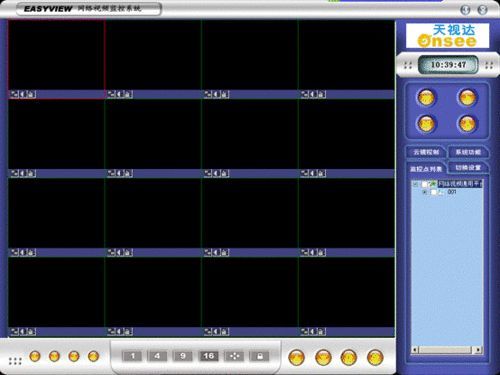
Task: Click the camera icon under the red-bordered video cell
Action: (x=14, y=95)
